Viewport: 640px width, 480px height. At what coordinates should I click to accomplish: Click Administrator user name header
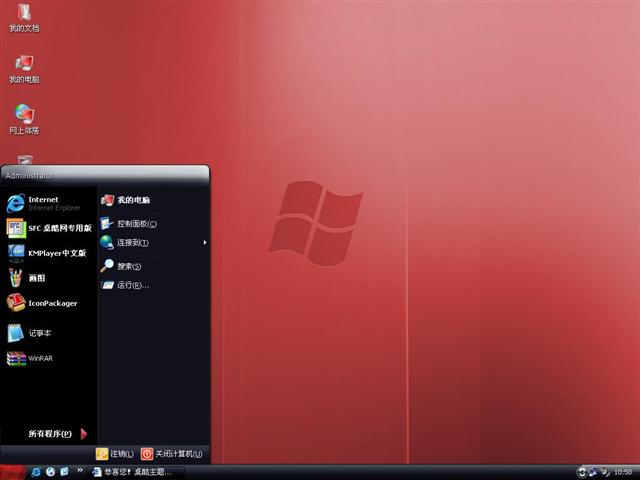point(29,176)
